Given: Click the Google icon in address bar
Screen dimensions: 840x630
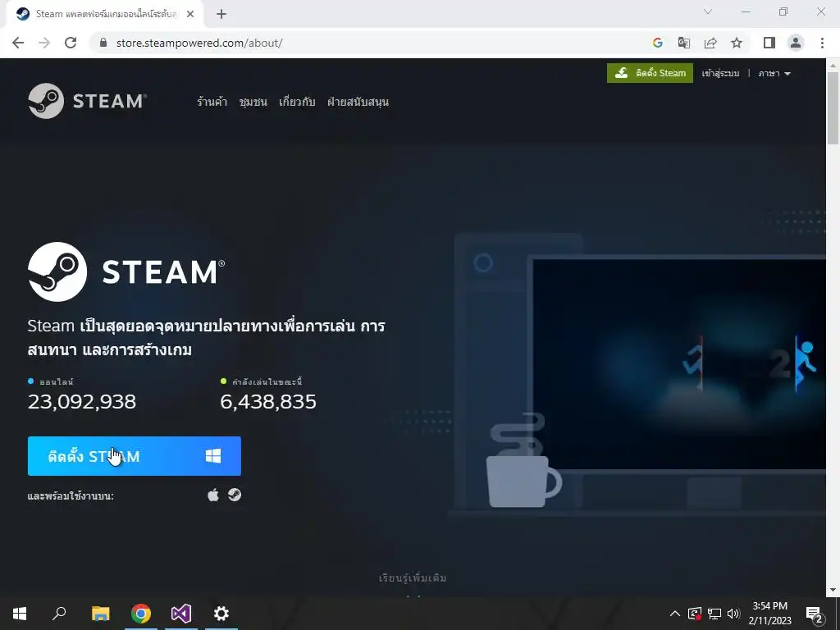Looking at the screenshot, I should coord(658,43).
